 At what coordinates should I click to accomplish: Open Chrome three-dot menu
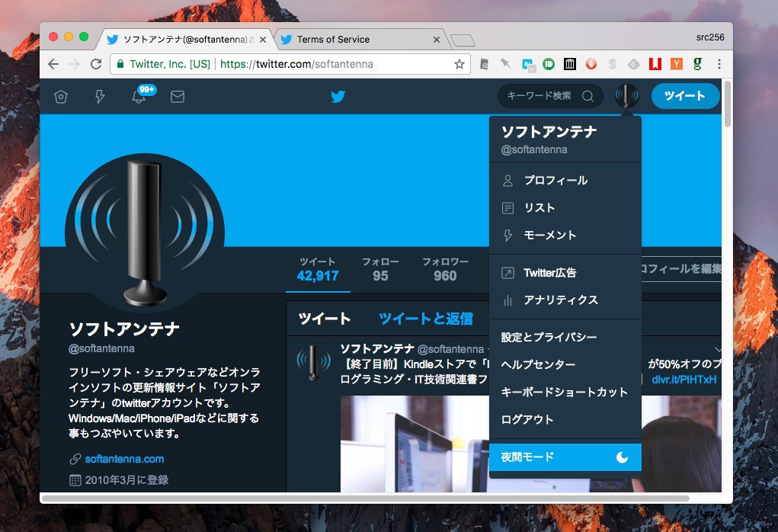[x=719, y=64]
